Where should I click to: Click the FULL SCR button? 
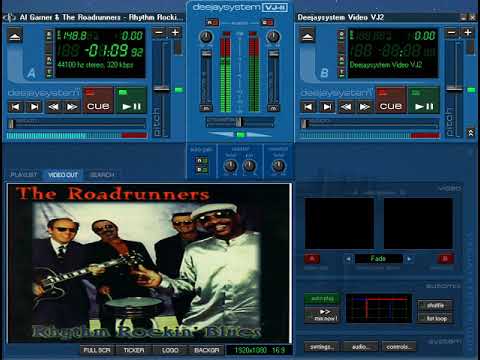pos(97,350)
